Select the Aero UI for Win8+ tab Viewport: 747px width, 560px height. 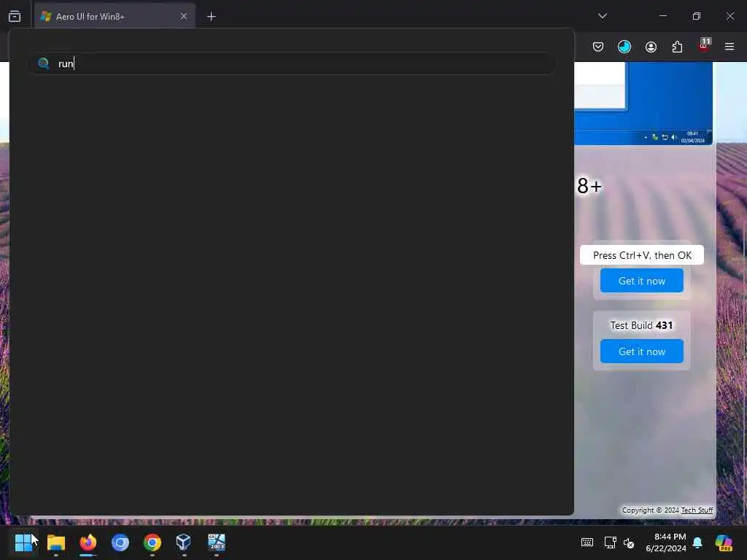pyautogui.click(x=115, y=17)
